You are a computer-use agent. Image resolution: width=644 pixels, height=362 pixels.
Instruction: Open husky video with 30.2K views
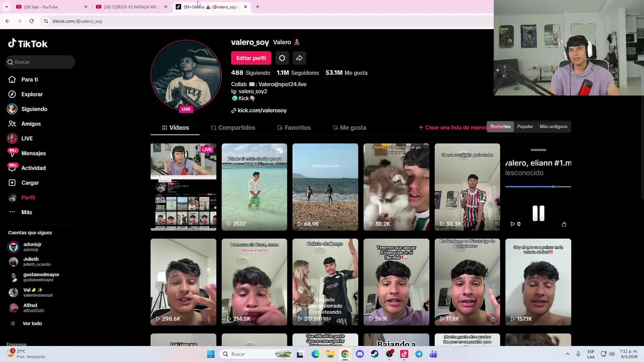396,187
